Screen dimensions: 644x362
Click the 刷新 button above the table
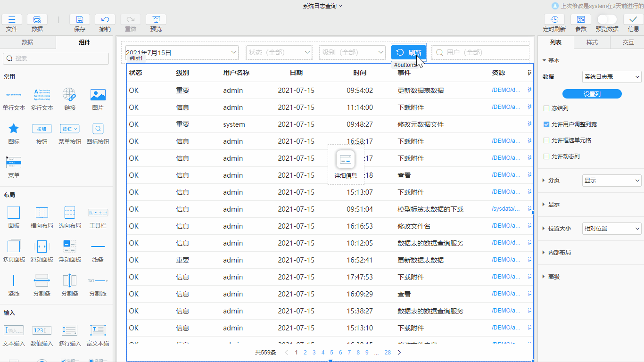coord(409,52)
